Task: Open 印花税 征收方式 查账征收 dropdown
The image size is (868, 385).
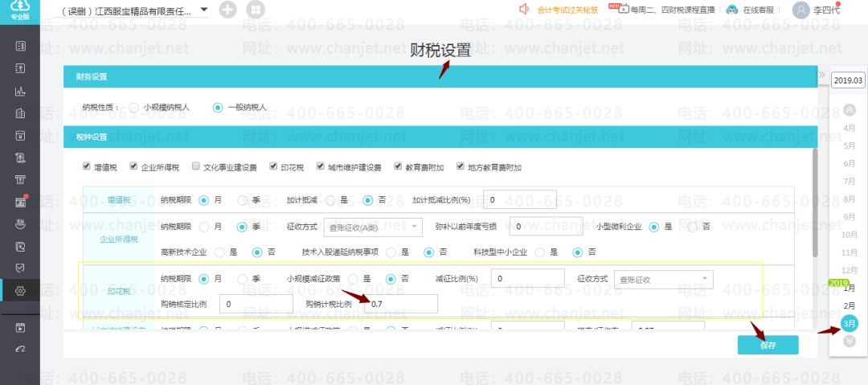Action: coord(663,279)
